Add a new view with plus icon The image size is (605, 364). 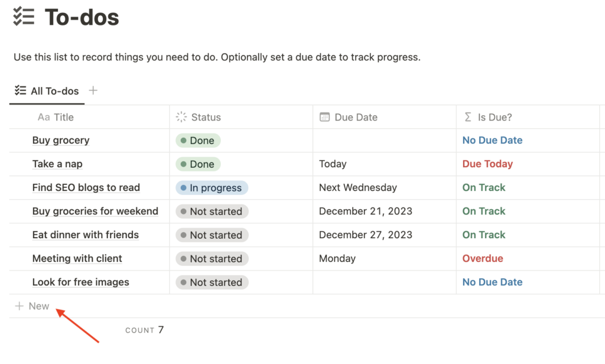pyautogui.click(x=93, y=90)
